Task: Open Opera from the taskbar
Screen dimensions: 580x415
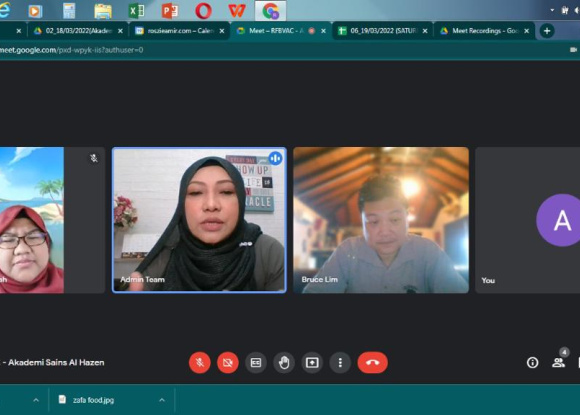Action: point(203,10)
